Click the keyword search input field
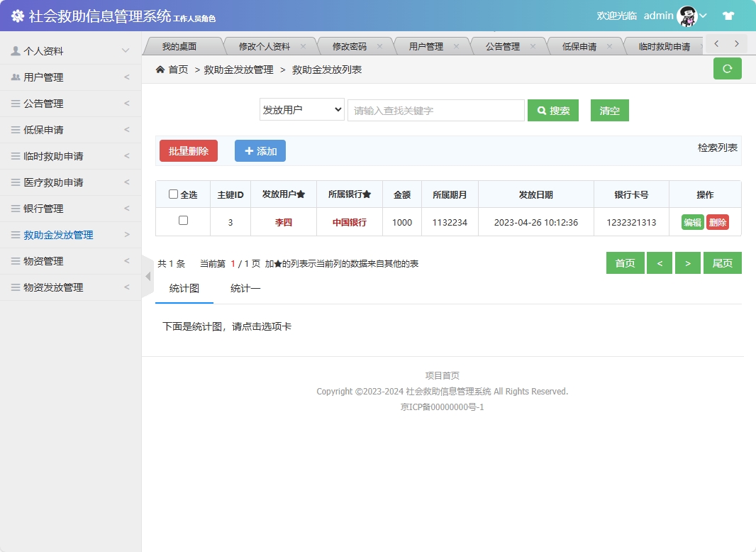 tap(435, 110)
